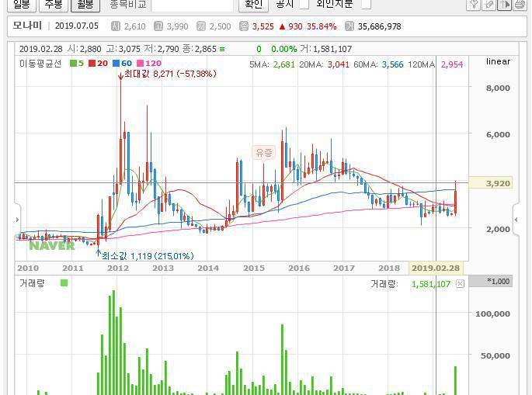Viewport: 532px width, 395px height.
Task: Collapse the right side panel arrow
Action: [x=516, y=220]
